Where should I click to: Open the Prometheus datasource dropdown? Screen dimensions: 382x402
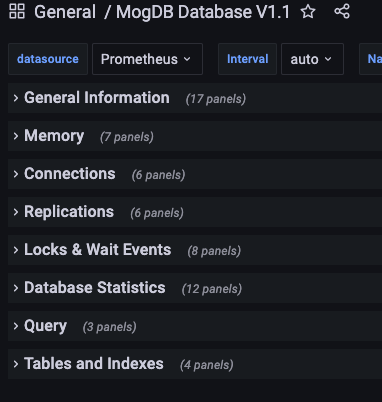tap(147, 59)
